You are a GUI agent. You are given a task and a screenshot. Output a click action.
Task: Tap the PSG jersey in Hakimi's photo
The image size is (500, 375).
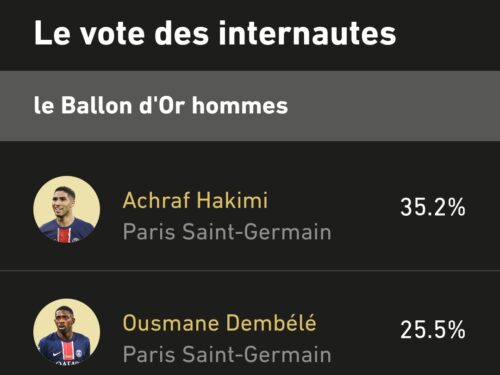click(66, 230)
